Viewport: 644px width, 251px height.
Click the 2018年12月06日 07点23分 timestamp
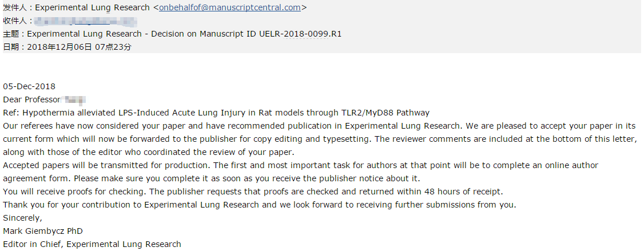pyautogui.click(x=79, y=47)
